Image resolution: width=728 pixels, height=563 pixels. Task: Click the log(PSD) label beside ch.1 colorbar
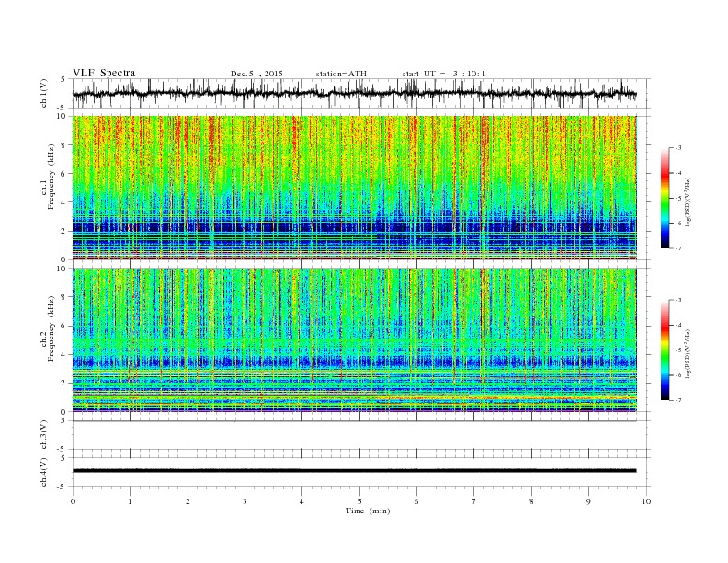[x=688, y=201]
